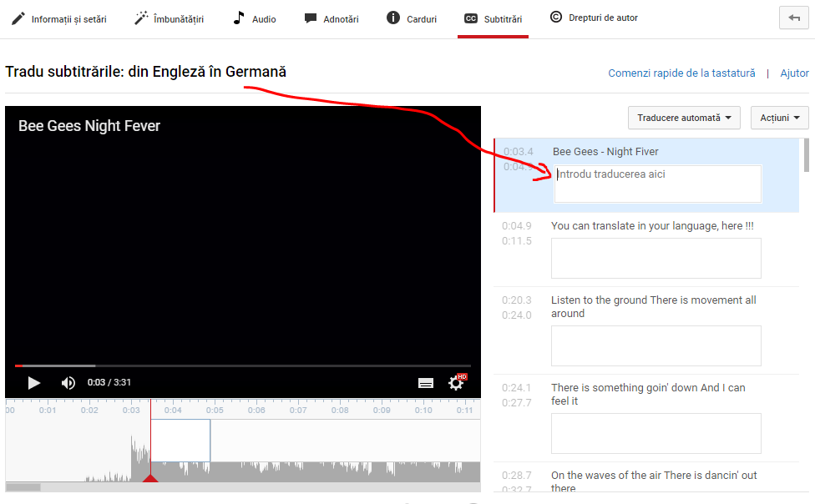This screenshot has width=815, height=504.
Task: Open the Ajutor help link
Action: (794, 73)
